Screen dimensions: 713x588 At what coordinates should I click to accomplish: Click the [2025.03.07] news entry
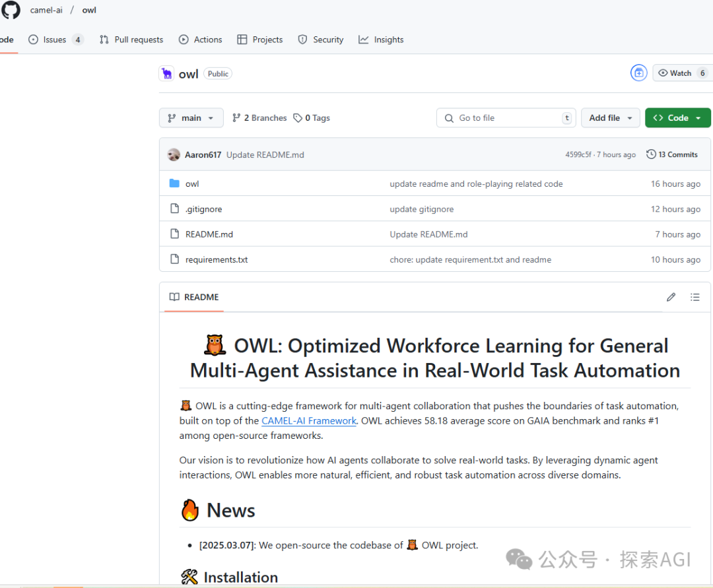click(338, 545)
